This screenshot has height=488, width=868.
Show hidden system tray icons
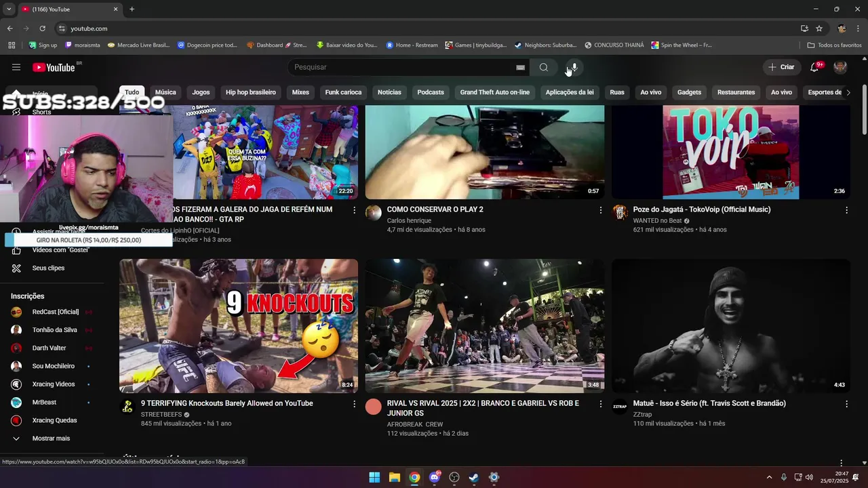pyautogui.click(x=769, y=477)
